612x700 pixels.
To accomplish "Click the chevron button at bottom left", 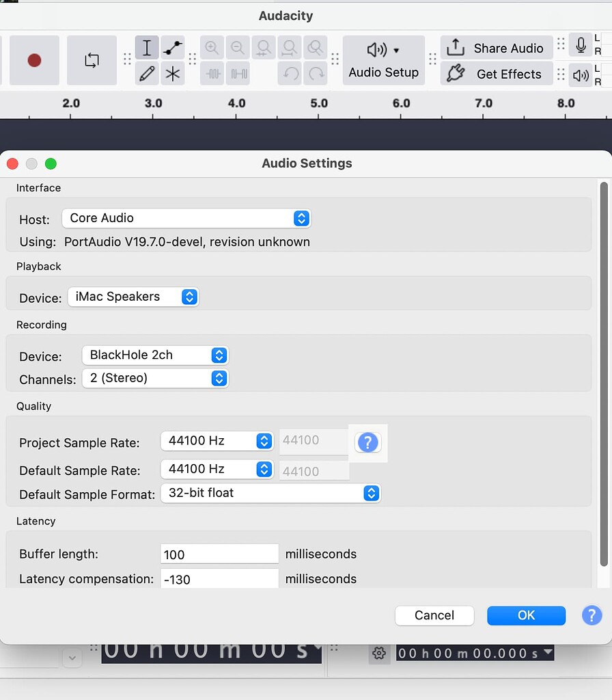I will pyautogui.click(x=72, y=658).
